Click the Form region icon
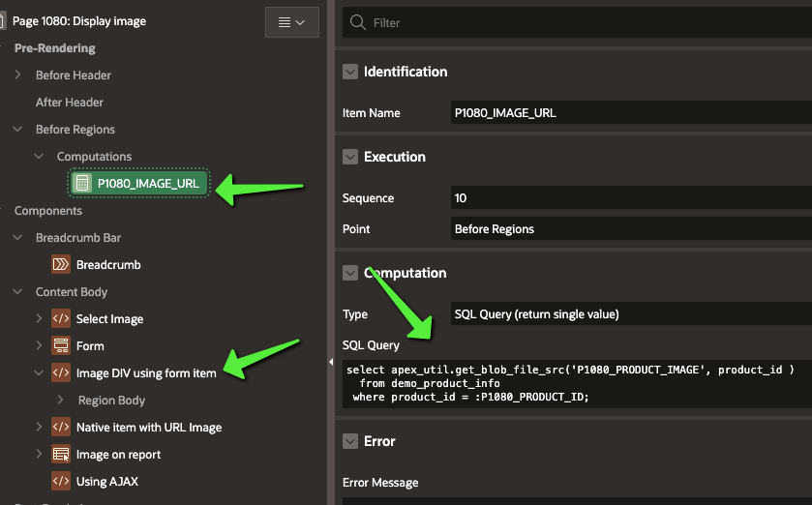 click(x=61, y=345)
